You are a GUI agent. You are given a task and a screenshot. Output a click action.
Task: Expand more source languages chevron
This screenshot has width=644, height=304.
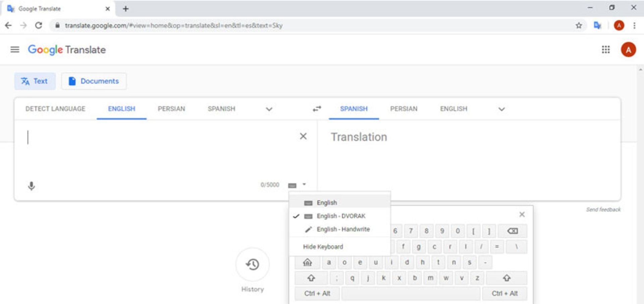coord(269,109)
